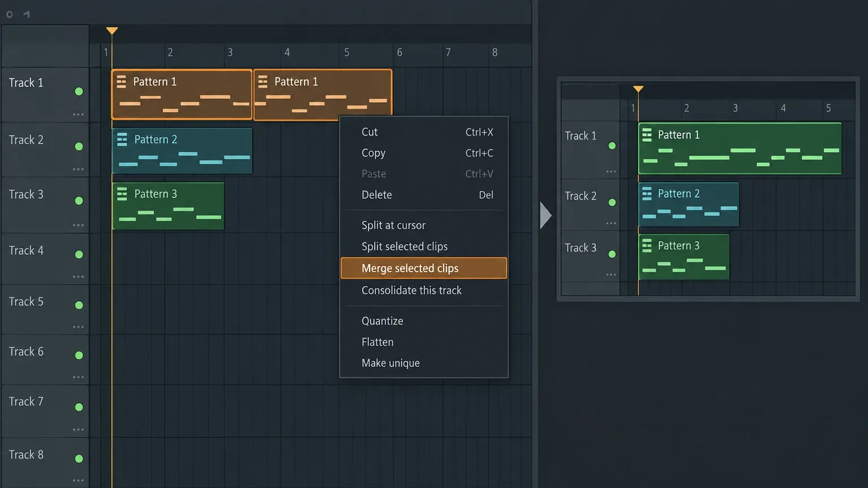Click the circle record icon at top left
This screenshot has width=868, height=488.
pyautogui.click(x=10, y=14)
